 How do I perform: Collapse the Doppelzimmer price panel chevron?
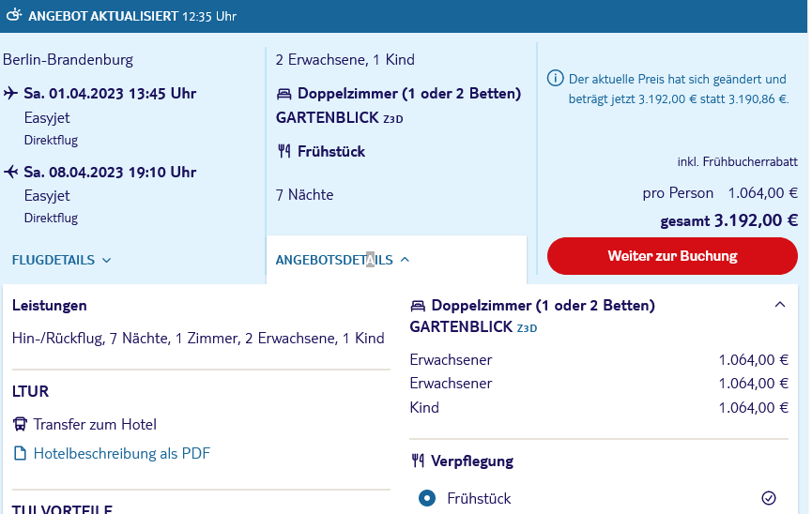click(779, 305)
